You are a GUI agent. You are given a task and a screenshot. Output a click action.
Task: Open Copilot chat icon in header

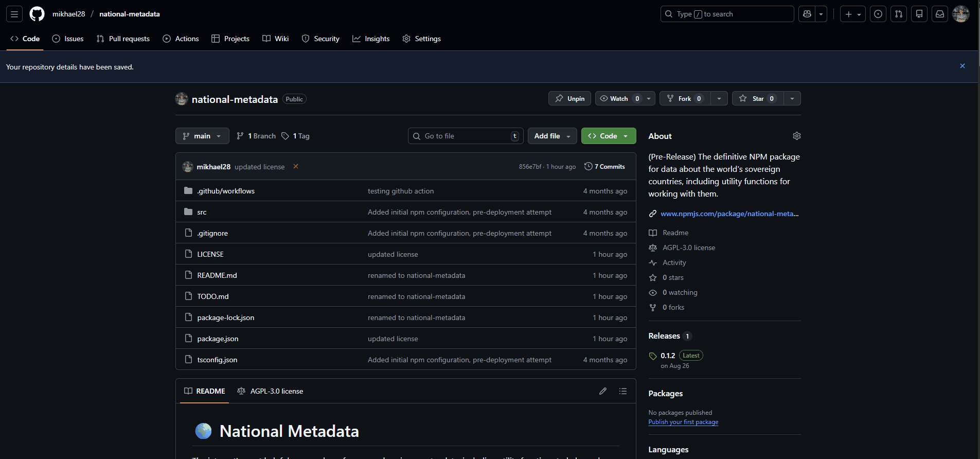pos(807,14)
